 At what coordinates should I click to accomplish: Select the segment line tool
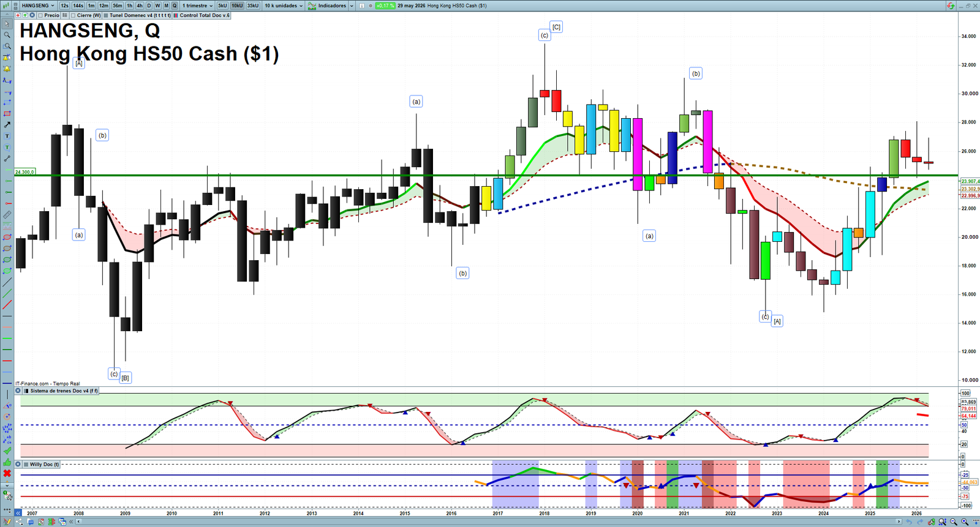coord(7,159)
